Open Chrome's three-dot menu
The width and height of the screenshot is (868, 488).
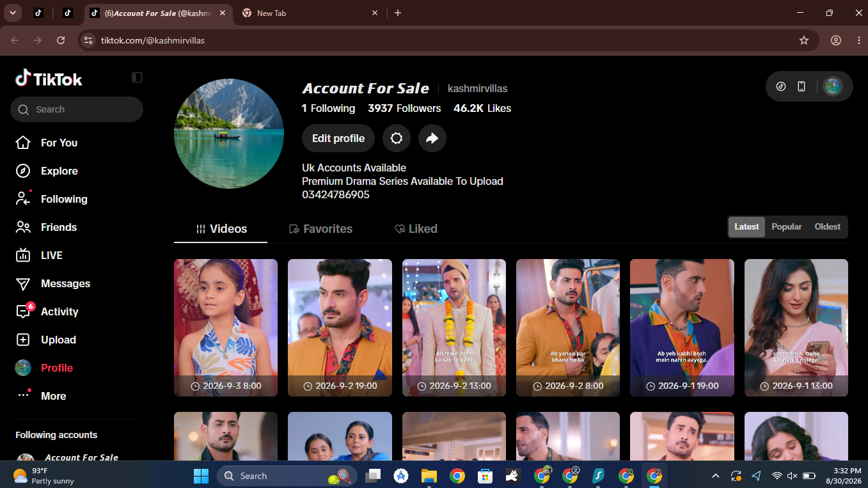[859, 40]
